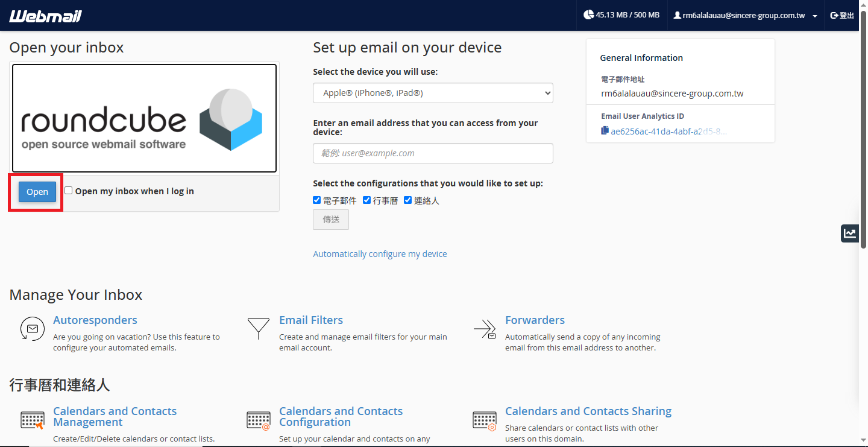Open Calendars and Contacts Management link
Viewport: 868px width, 447px height.
click(x=115, y=417)
